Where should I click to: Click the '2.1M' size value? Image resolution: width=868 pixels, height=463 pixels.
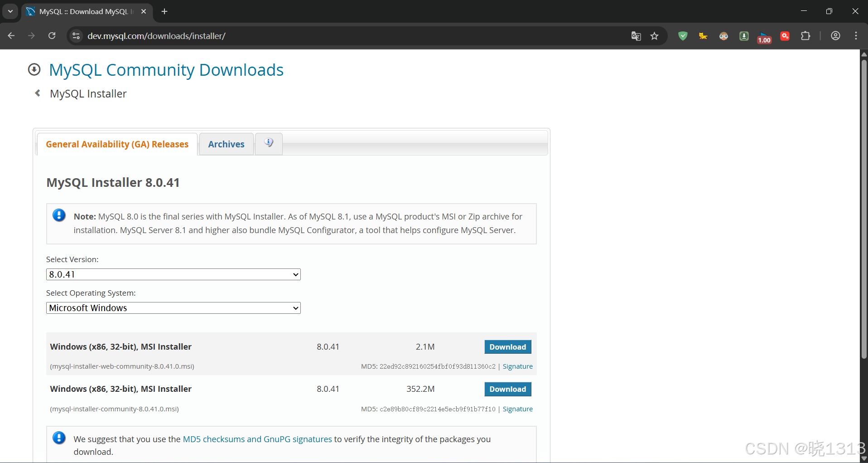point(425,347)
